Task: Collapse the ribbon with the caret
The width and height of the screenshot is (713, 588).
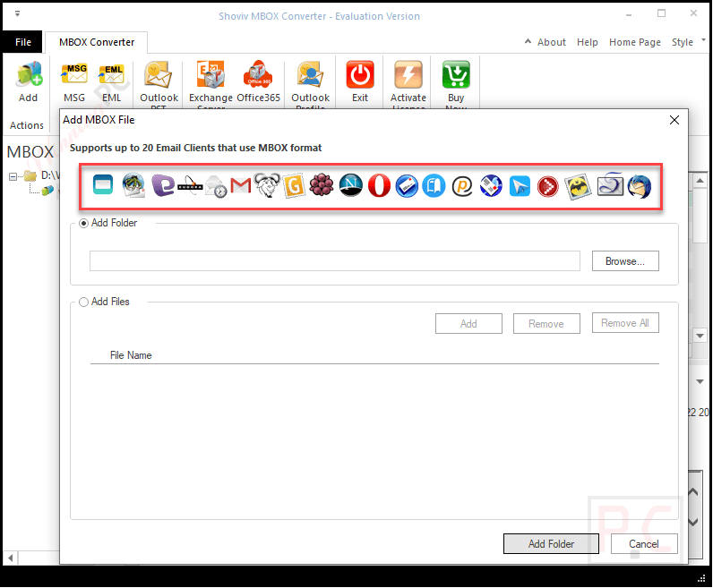Action: click(x=528, y=41)
